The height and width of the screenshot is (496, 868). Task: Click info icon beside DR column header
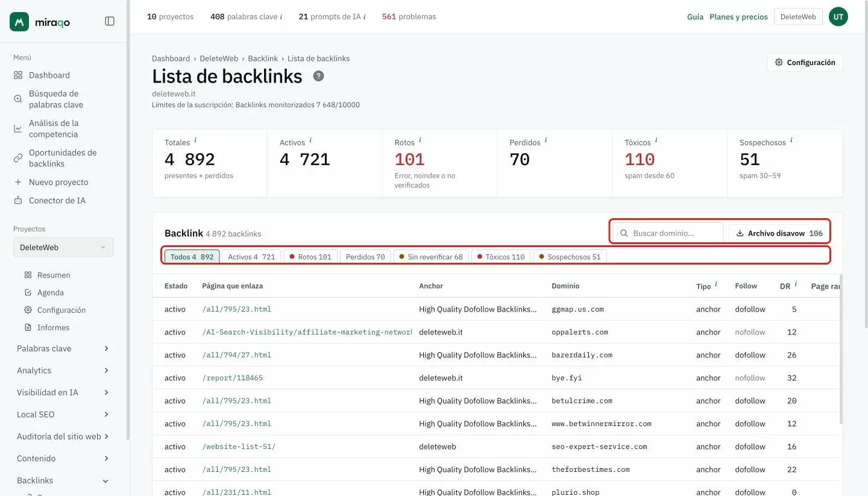click(x=796, y=284)
